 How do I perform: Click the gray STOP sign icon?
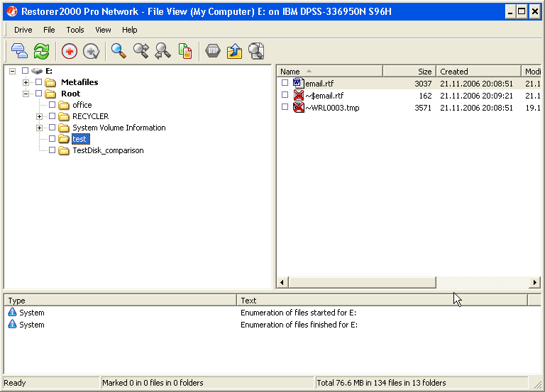pyautogui.click(x=213, y=51)
